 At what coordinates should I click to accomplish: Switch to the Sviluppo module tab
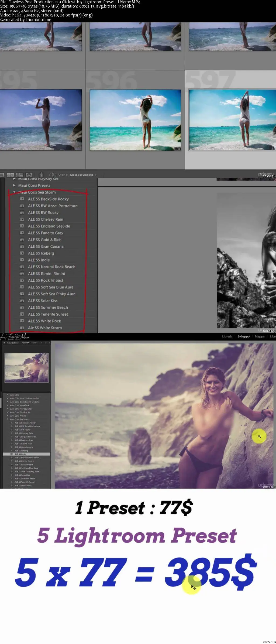click(x=244, y=336)
